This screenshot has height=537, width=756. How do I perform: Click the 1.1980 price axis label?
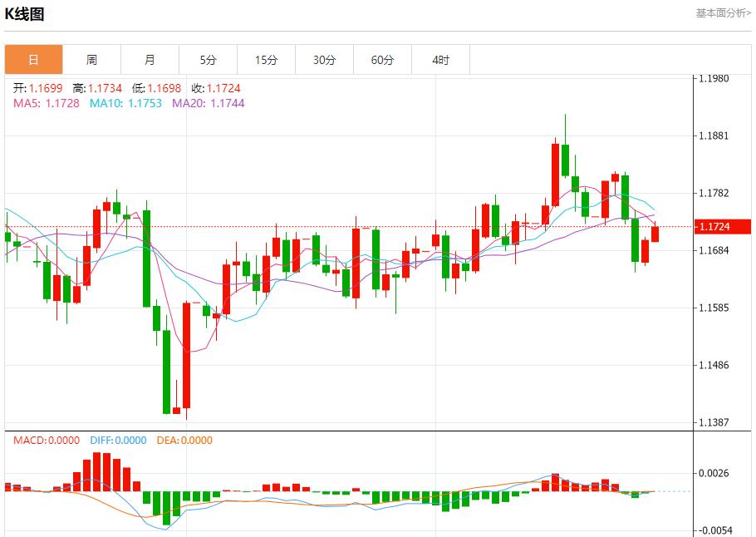pyautogui.click(x=713, y=78)
